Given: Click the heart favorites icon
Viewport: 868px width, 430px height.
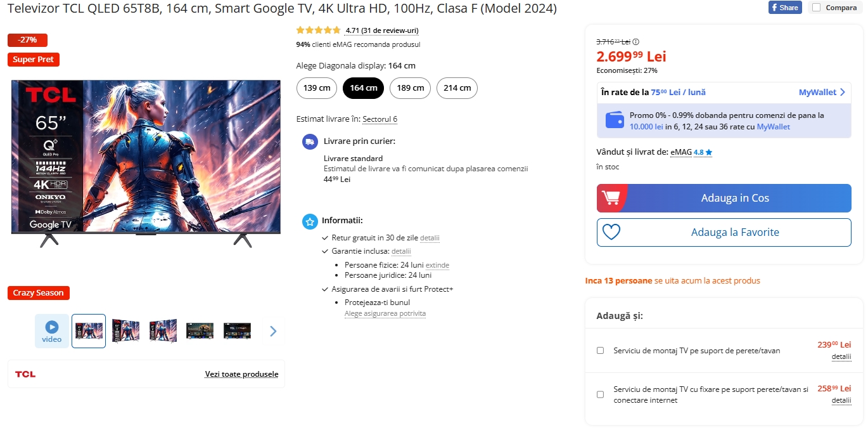Looking at the screenshot, I should 611,232.
